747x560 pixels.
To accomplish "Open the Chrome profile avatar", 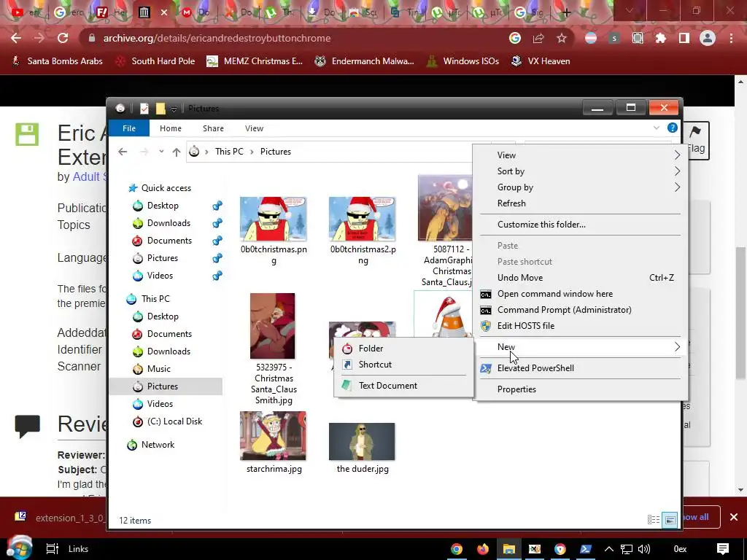I will [x=708, y=38].
